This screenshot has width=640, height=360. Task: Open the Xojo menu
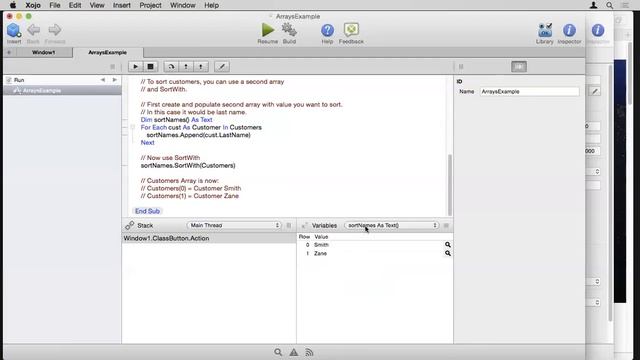(33, 5)
